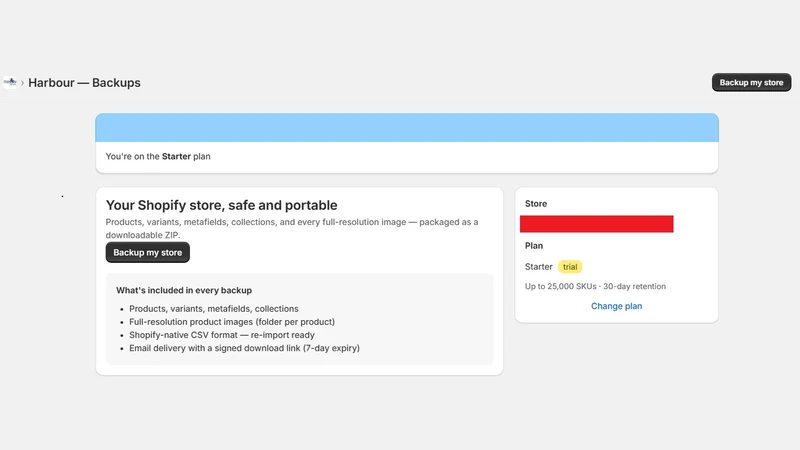Image resolution: width=800 pixels, height=450 pixels.
Task: Click the Plan label in side card
Action: click(x=534, y=246)
